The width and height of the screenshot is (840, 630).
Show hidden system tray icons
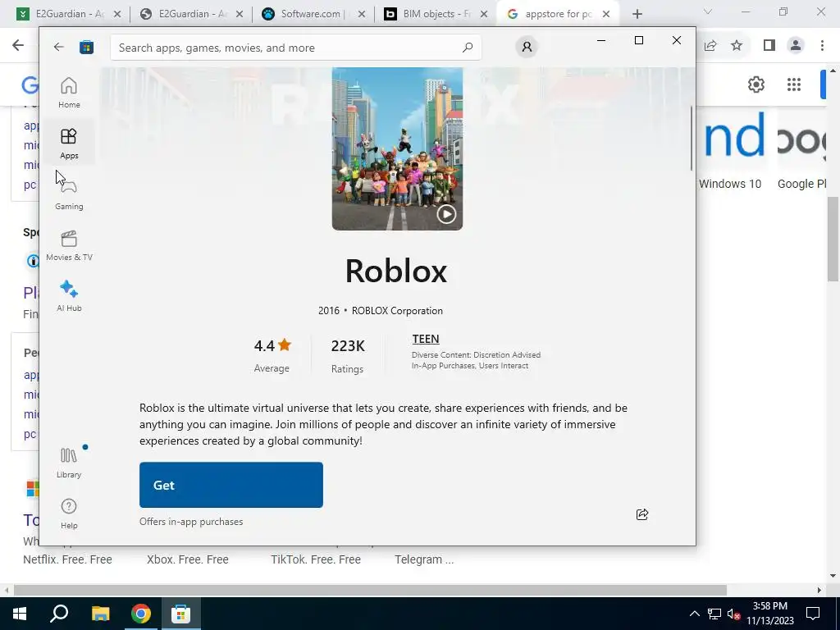694,614
